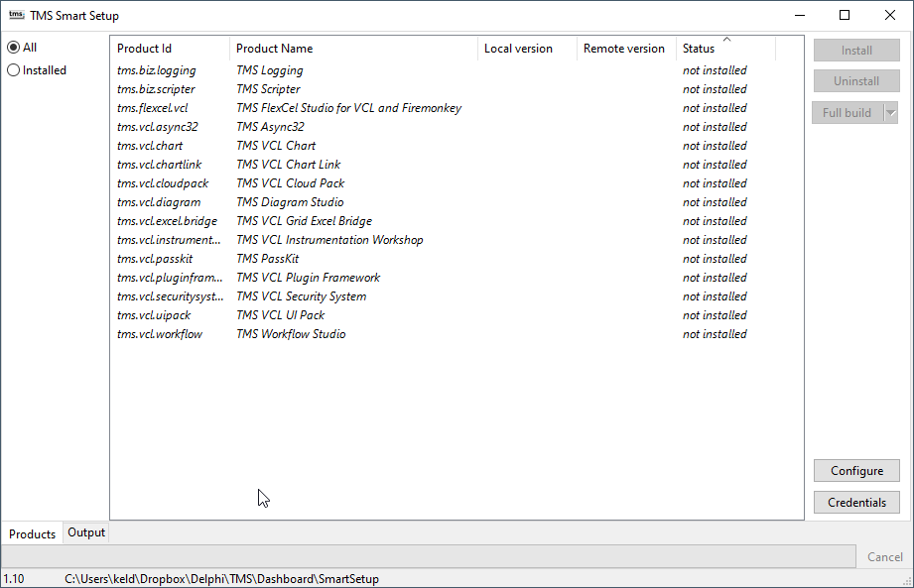Select TMS VCL Instrumentation Workshop entry
914x588 pixels.
[x=329, y=240]
